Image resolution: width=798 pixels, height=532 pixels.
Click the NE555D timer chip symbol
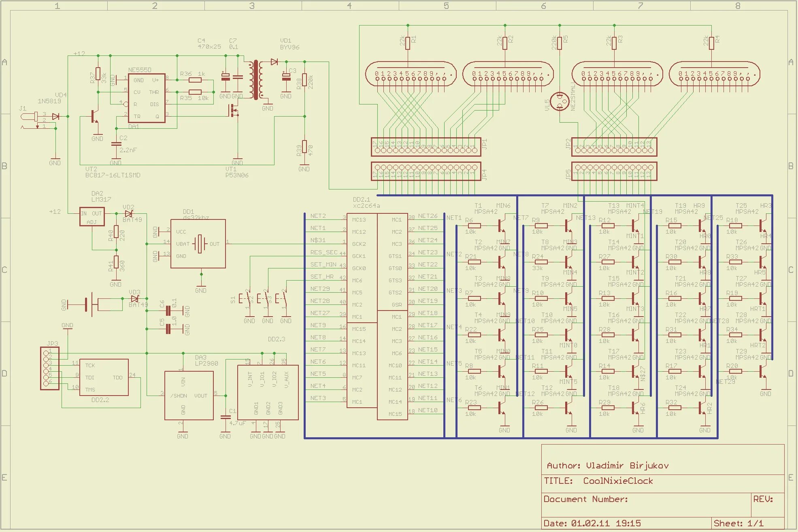(x=147, y=98)
